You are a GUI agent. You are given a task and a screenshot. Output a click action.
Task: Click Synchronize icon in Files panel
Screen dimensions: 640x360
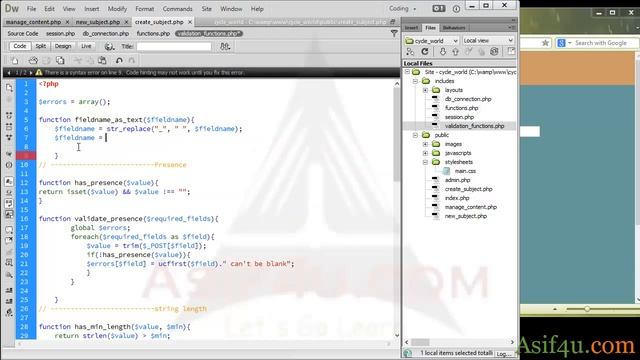(494, 51)
